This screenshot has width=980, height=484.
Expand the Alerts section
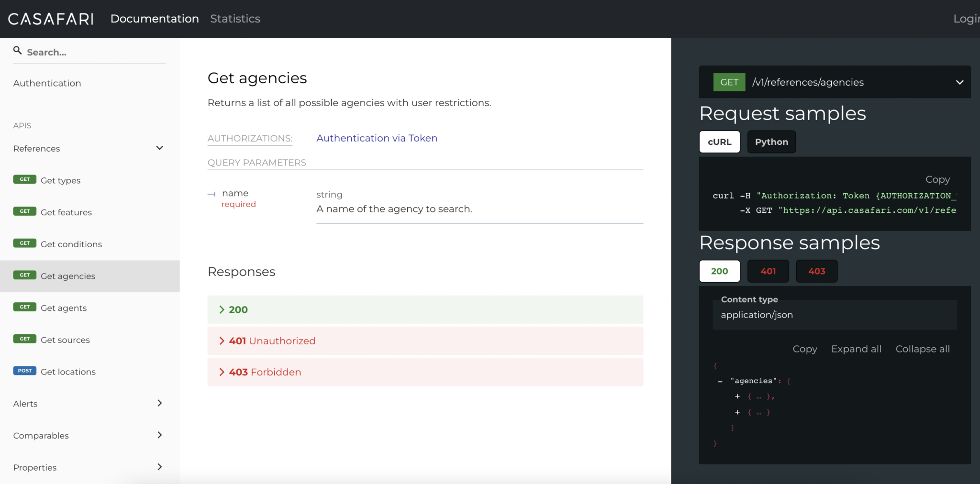point(160,403)
